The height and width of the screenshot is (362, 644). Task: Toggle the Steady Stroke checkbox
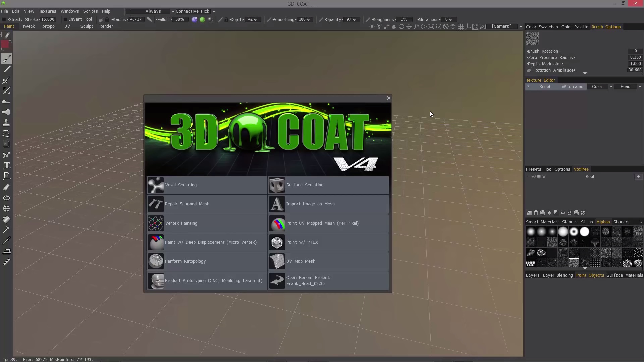[4, 19]
